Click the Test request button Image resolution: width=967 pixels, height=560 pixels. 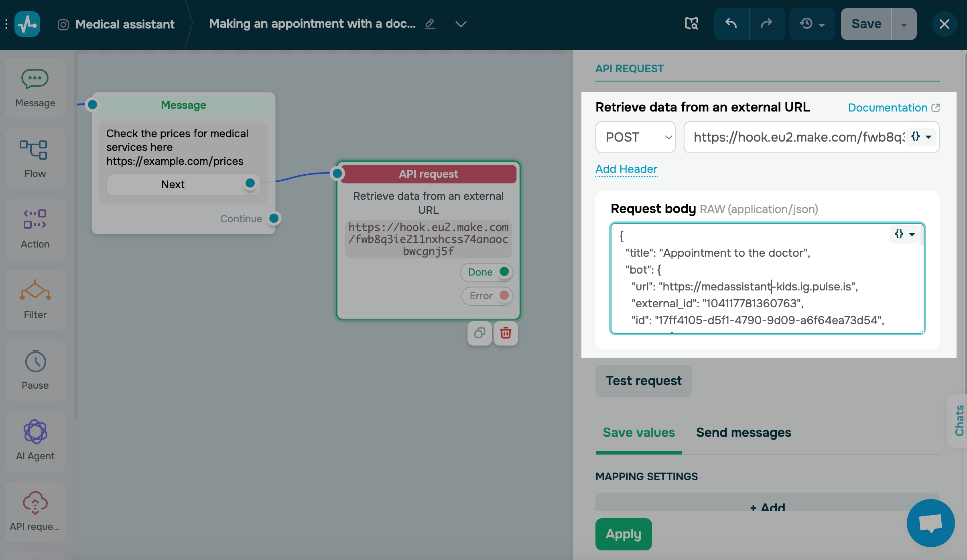[643, 381]
